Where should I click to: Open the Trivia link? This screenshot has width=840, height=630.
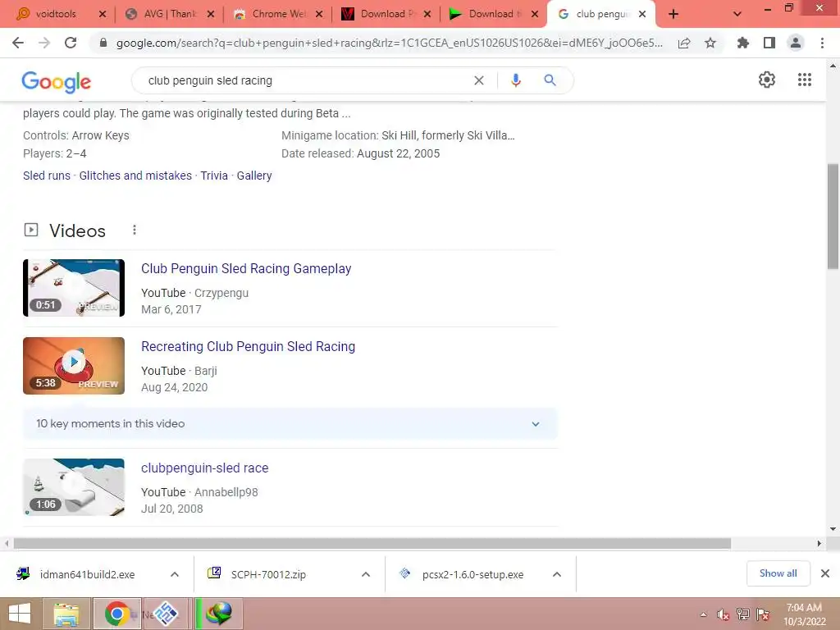pos(214,176)
